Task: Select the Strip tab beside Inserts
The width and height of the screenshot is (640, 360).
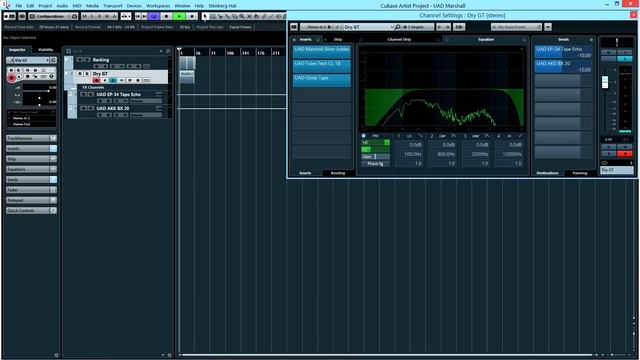Action: (x=338, y=40)
